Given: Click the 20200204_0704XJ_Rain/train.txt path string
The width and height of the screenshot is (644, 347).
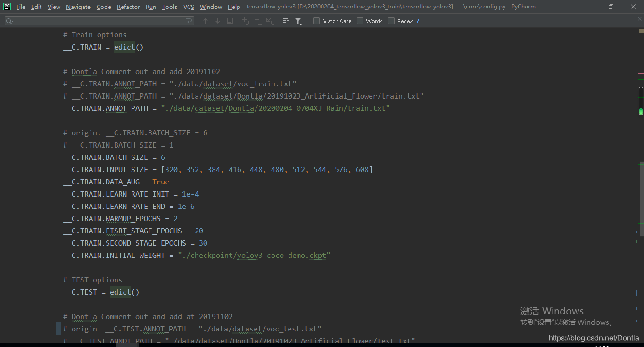Looking at the screenshot, I should click(275, 108).
